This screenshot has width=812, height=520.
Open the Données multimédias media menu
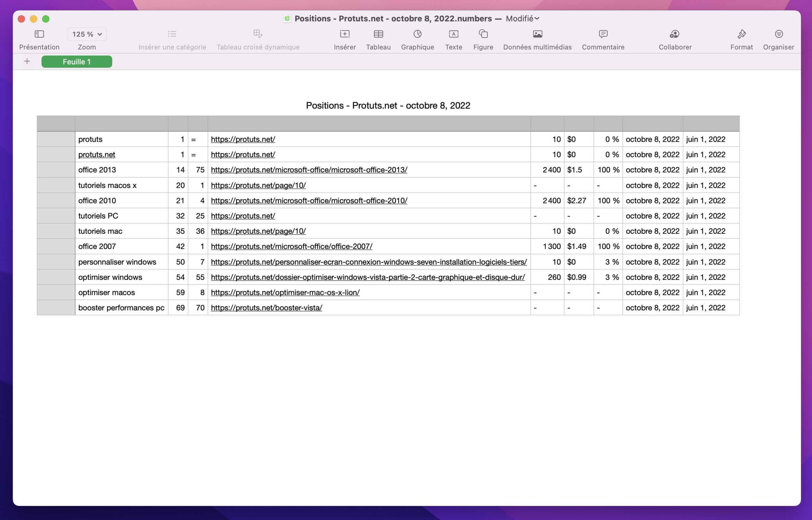pos(537,34)
